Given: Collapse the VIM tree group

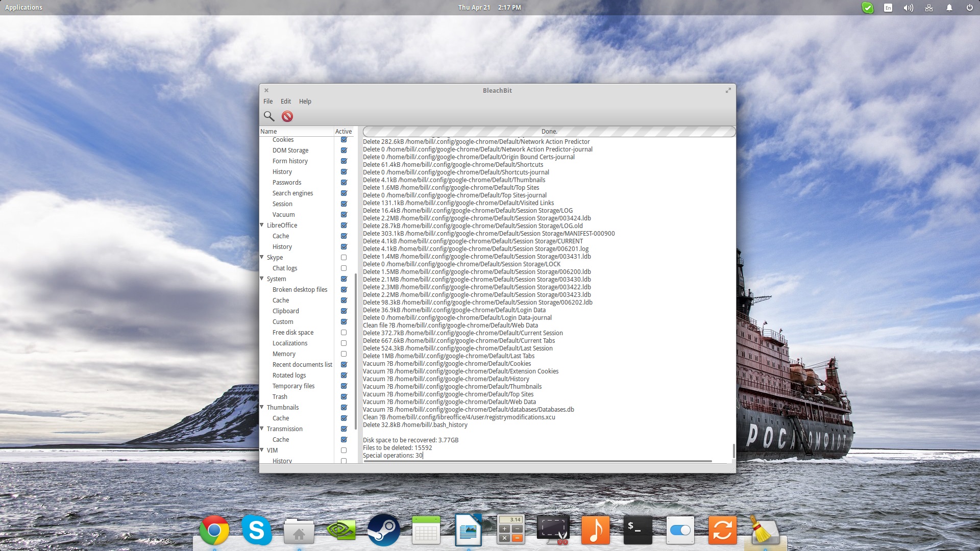Looking at the screenshot, I should tap(262, 450).
